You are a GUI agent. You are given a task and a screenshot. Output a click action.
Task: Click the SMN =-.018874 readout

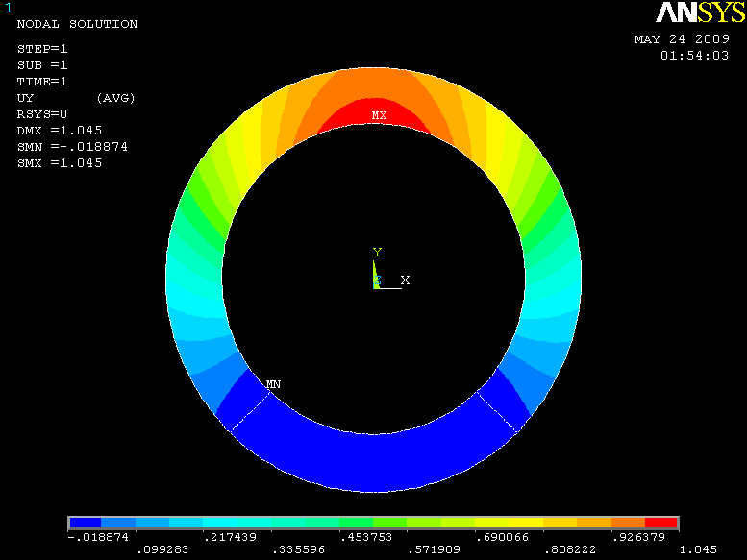(x=72, y=147)
